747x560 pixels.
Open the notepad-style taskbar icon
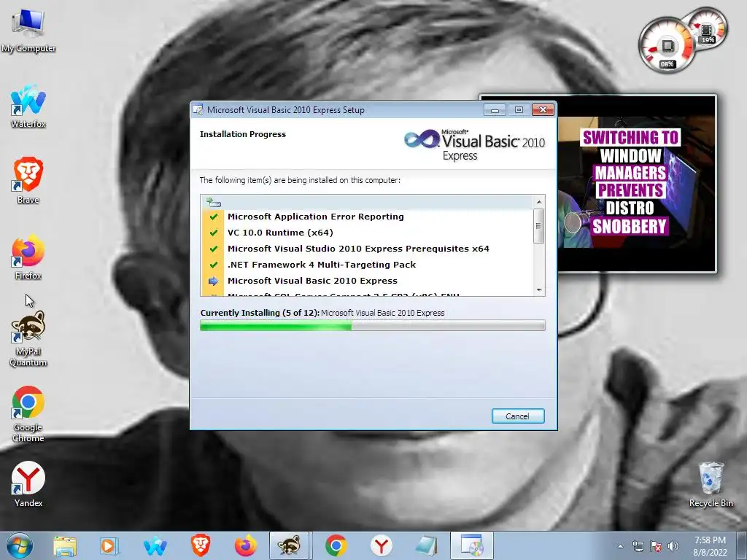point(426,546)
